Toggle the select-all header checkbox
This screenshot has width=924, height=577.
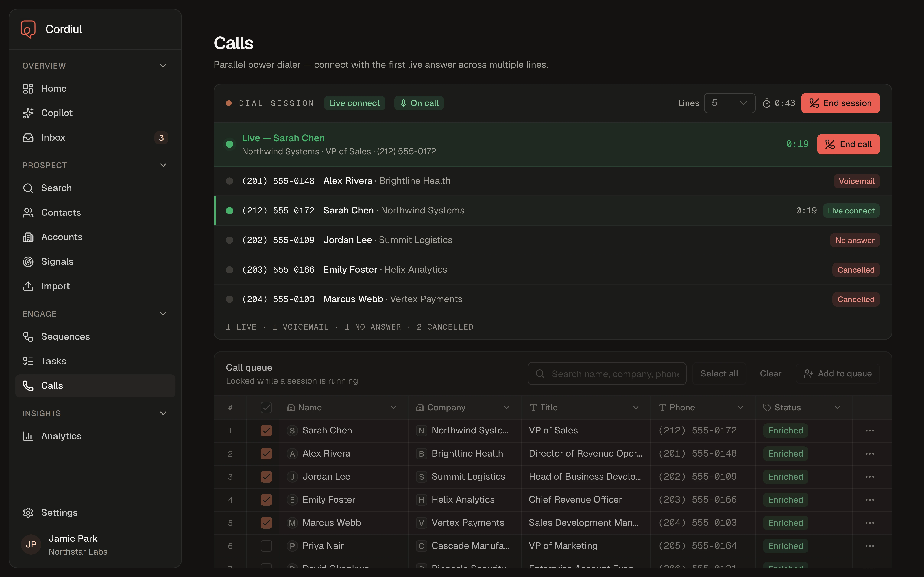point(266,407)
